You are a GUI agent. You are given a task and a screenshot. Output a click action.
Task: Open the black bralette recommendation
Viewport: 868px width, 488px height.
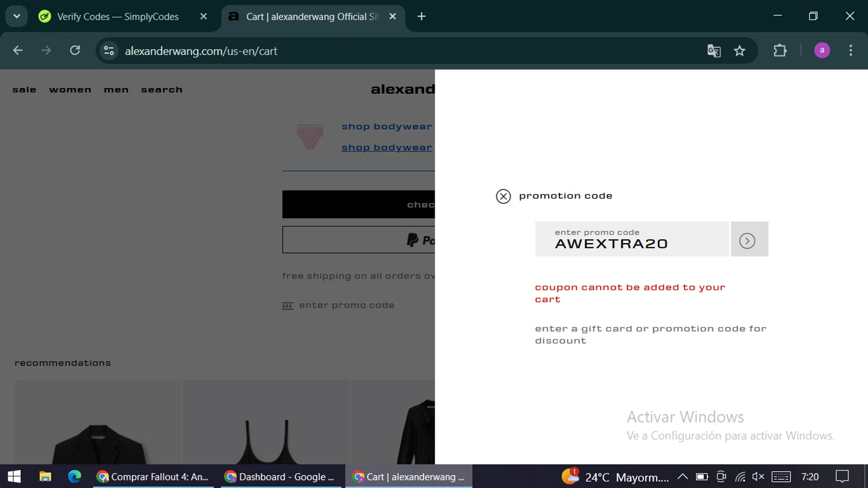266,421
